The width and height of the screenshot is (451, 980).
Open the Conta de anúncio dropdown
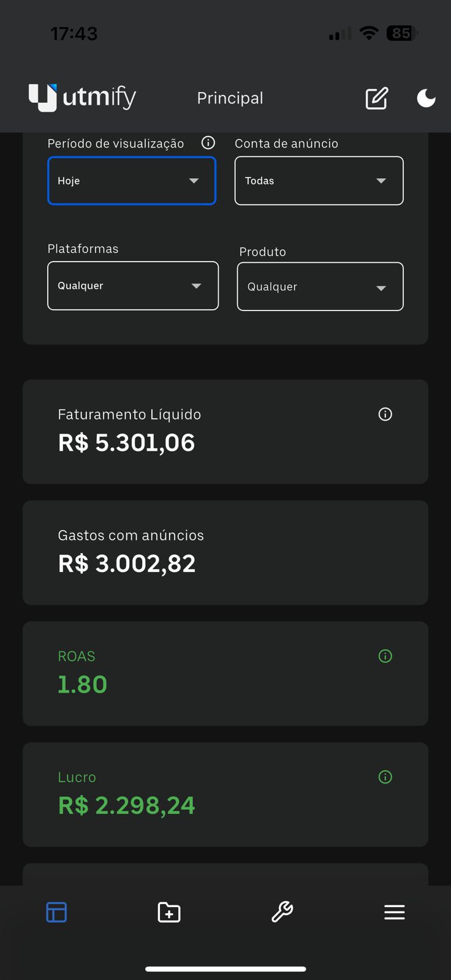tap(319, 181)
